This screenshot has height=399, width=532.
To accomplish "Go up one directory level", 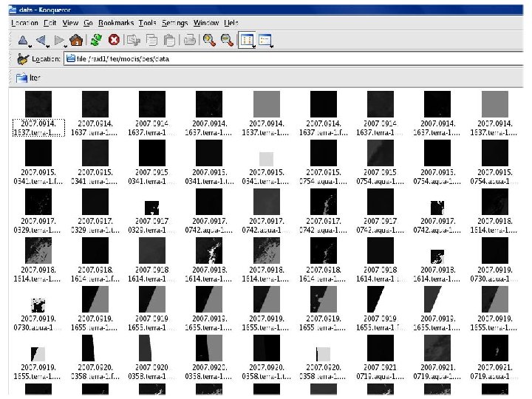I will (22, 41).
